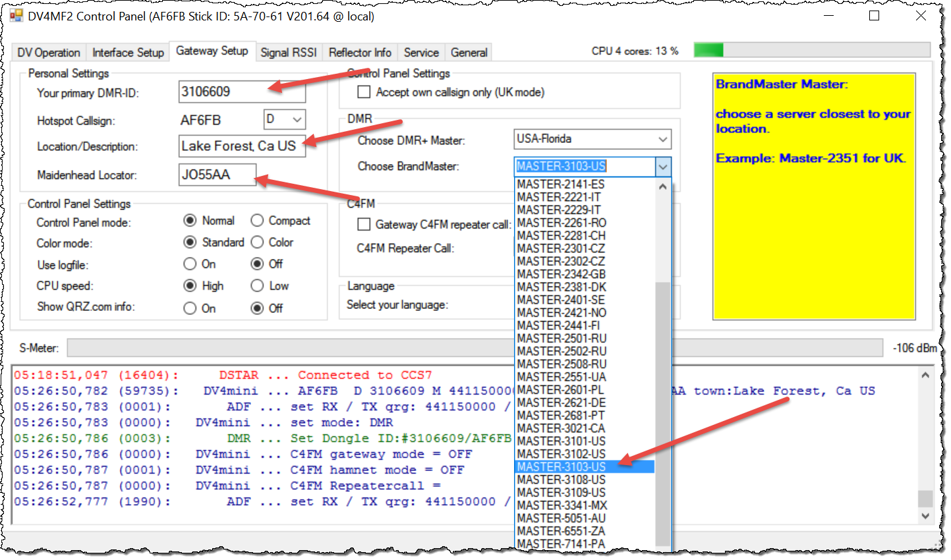Edit the Location/Description field
The width and height of the screenshot is (951, 560).
click(242, 146)
